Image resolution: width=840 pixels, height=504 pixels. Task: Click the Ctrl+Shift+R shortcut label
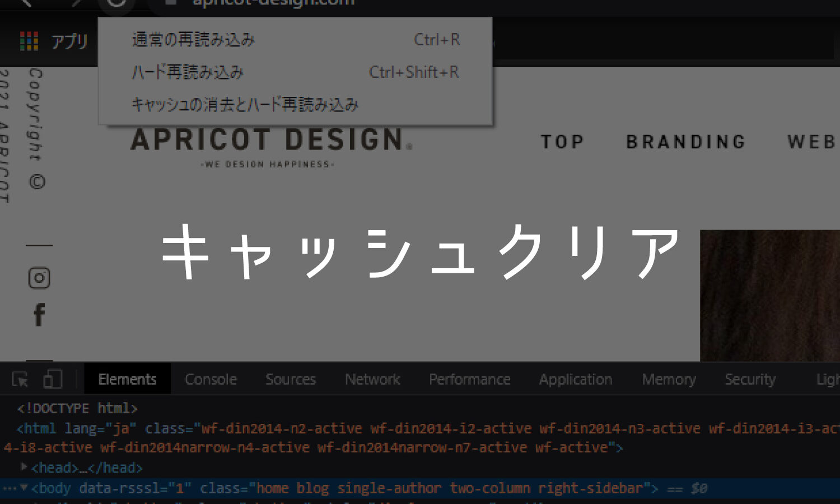click(414, 72)
